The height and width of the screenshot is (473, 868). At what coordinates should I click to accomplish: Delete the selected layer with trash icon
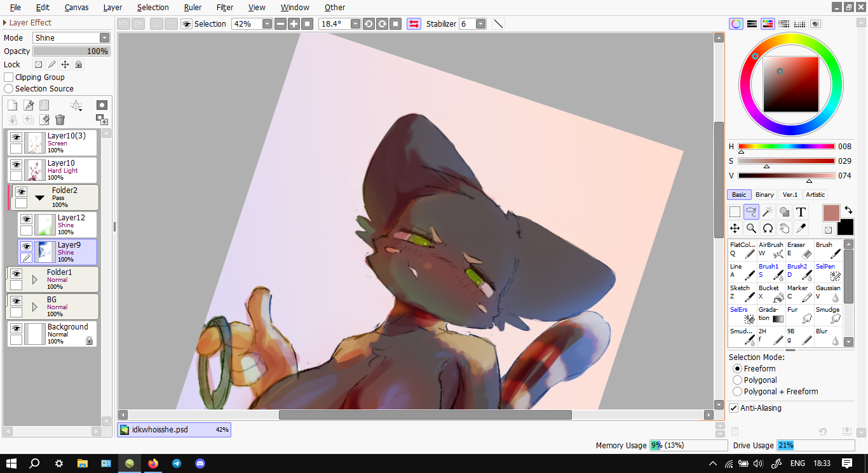(x=60, y=119)
